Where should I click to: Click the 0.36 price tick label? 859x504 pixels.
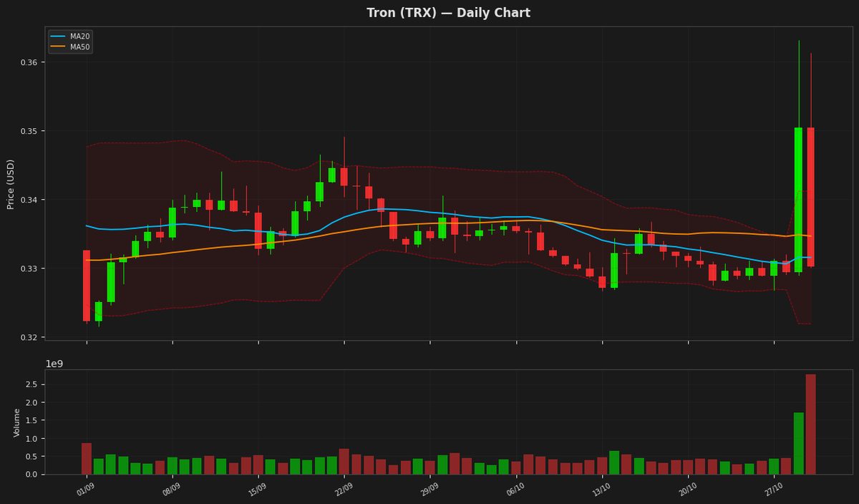29,62
